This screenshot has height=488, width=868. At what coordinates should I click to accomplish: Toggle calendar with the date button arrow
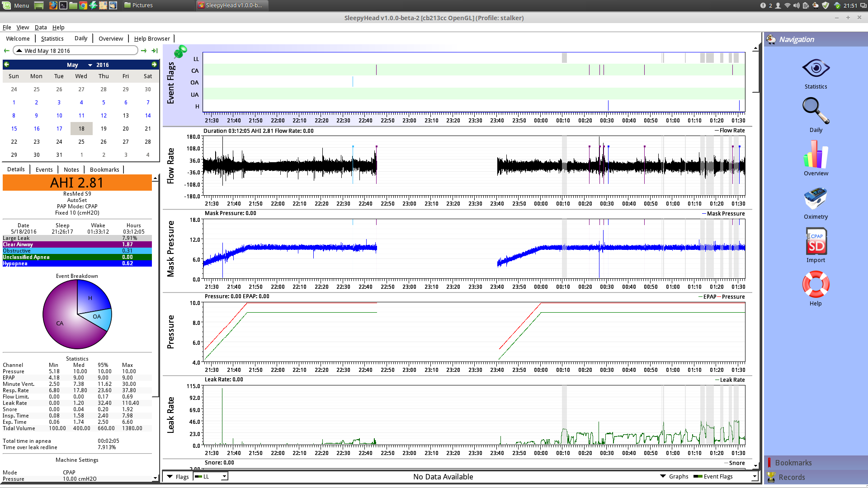click(x=19, y=51)
